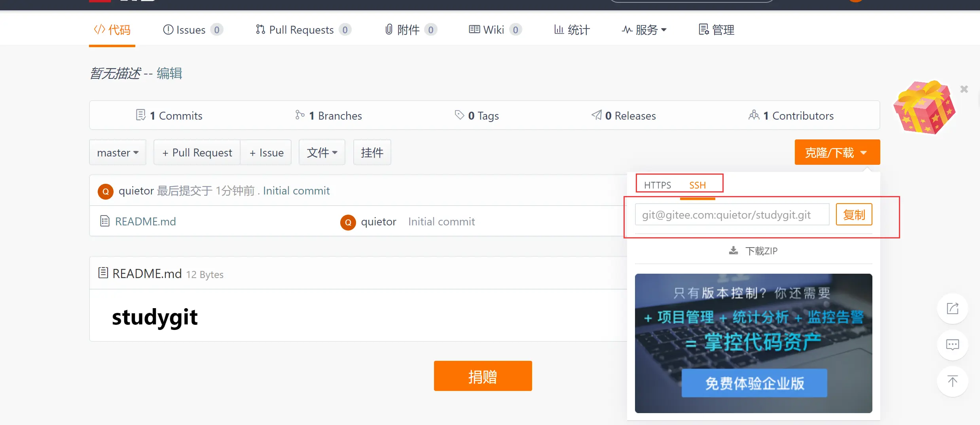
Task: Click quietor avatar in README.md row
Action: pos(348,222)
